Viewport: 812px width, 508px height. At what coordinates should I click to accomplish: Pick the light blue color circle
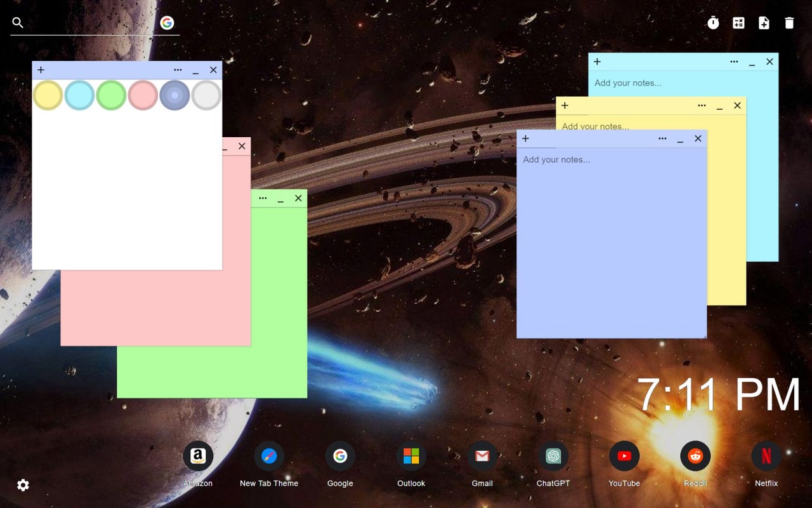coord(79,95)
